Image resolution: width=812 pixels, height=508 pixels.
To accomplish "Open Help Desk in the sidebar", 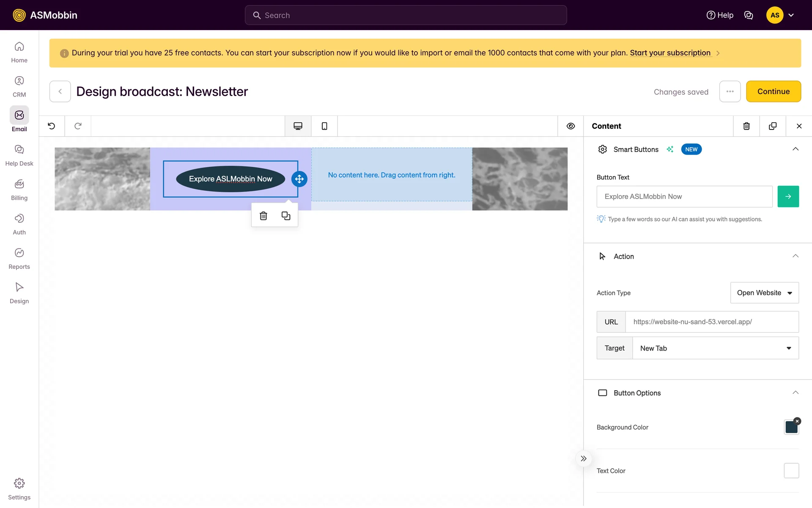I will (x=19, y=155).
